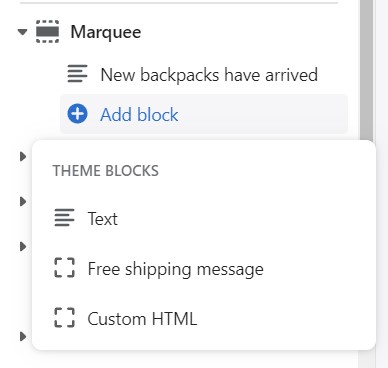
Task: Click the text-lines icon beside New backpacks
Action: pyautogui.click(x=77, y=74)
